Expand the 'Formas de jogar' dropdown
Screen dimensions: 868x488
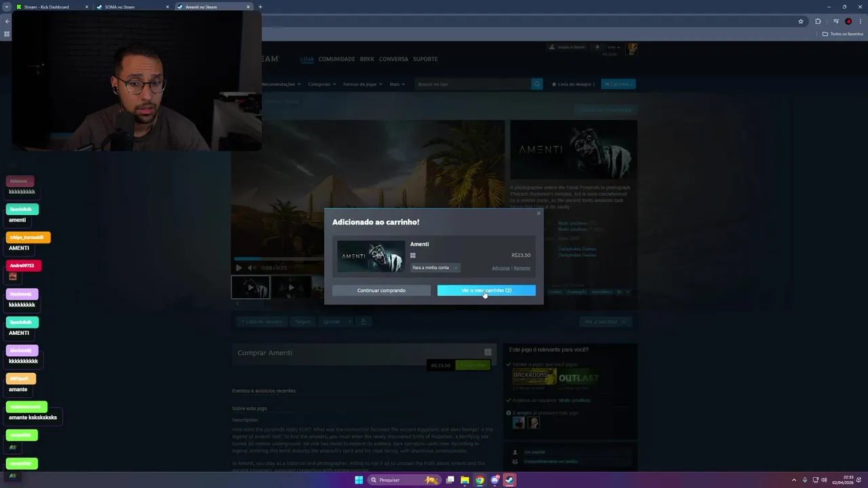point(362,84)
